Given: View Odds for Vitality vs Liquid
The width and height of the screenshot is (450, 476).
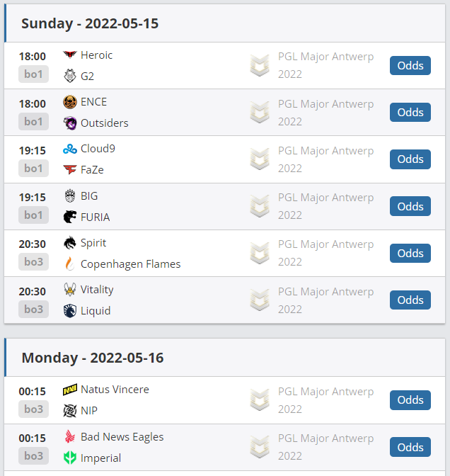Looking at the screenshot, I should tap(410, 300).
